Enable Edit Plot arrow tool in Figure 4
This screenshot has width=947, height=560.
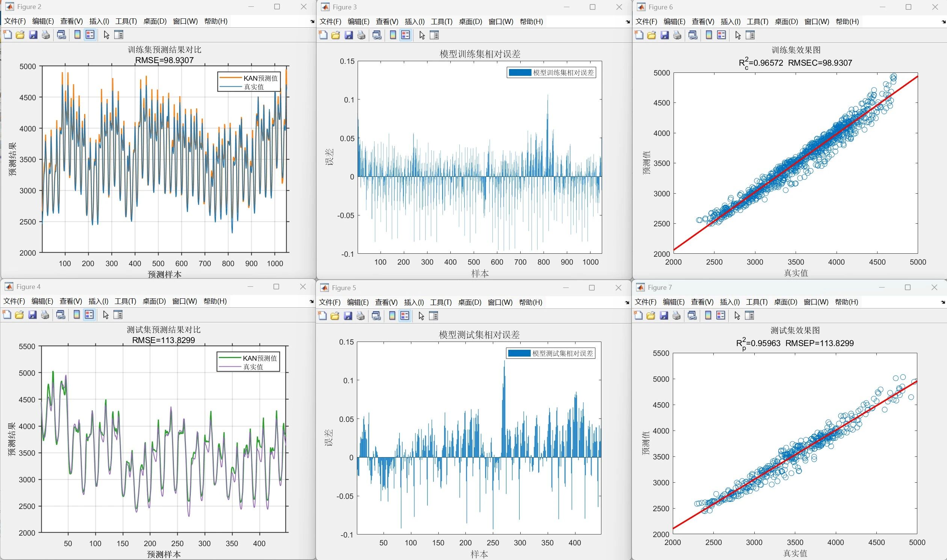pyautogui.click(x=106, y=315)
